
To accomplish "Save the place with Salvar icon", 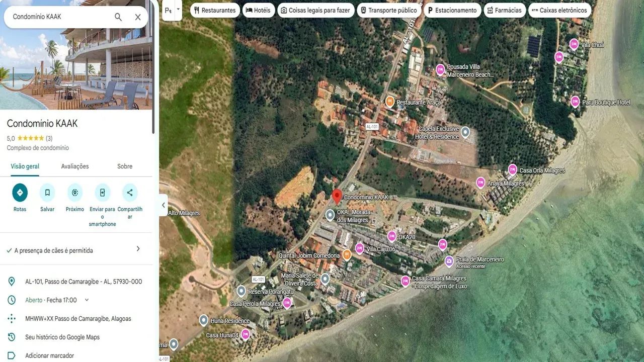I will [x=47, y=193].
